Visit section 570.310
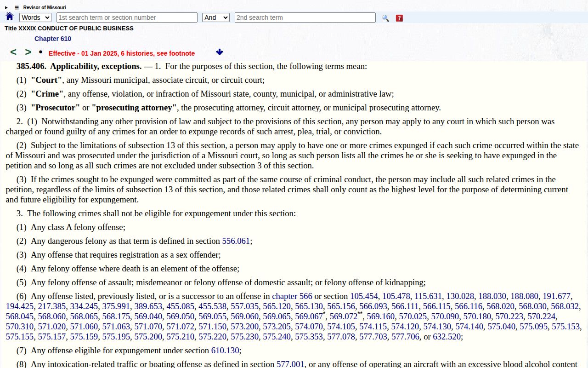This screenshot has width=588, height=368. point(20,327)
